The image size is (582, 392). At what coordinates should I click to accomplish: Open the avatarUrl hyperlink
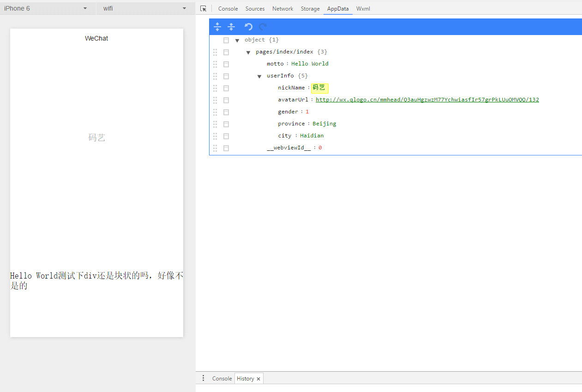point(427,100)
